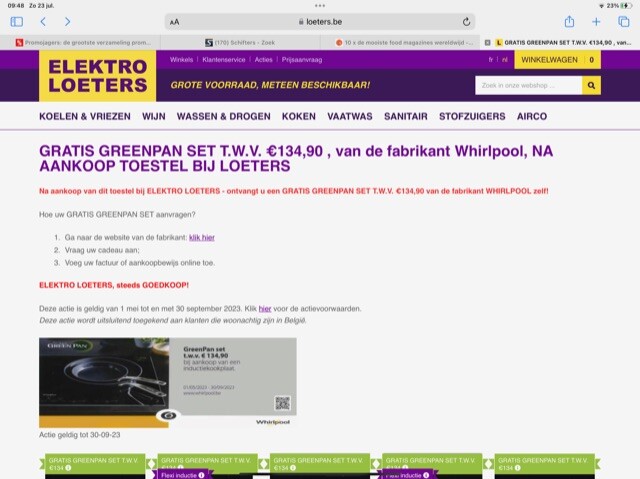Open the Sanitair menu
Image resolution: width=640 pixels, height=479 pixels.
tap(406, 116)
